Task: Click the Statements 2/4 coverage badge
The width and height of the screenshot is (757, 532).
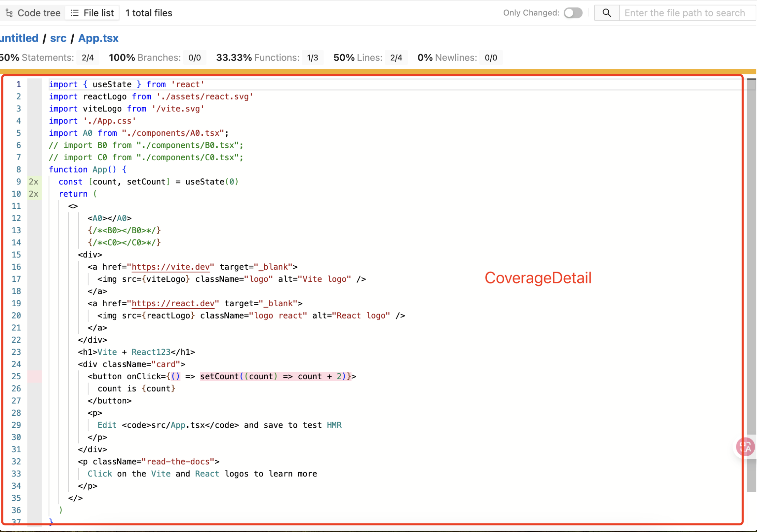Action: click(88, 58)
